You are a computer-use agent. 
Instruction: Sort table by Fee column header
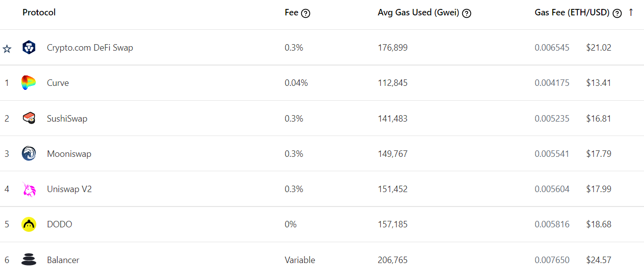click(291, 13)
